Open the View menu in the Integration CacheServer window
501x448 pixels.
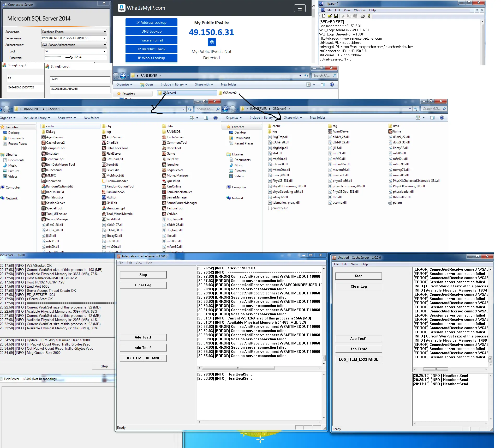tap(139, 263)
